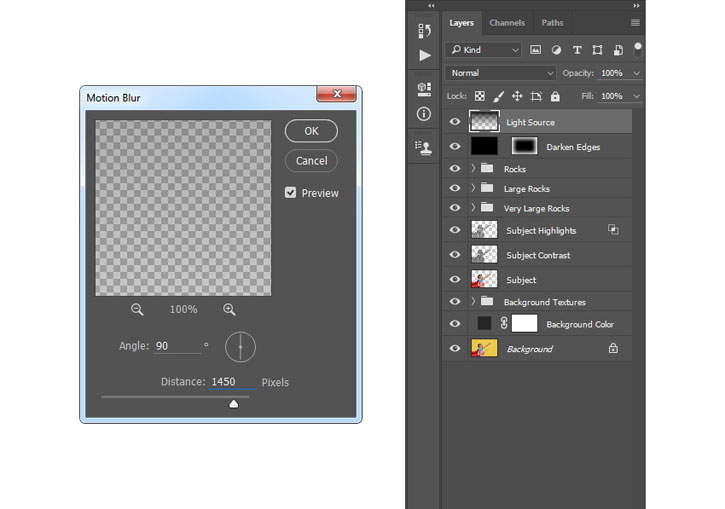Open the History panel icon
The image size is (725, 509).
pos(424,31)
